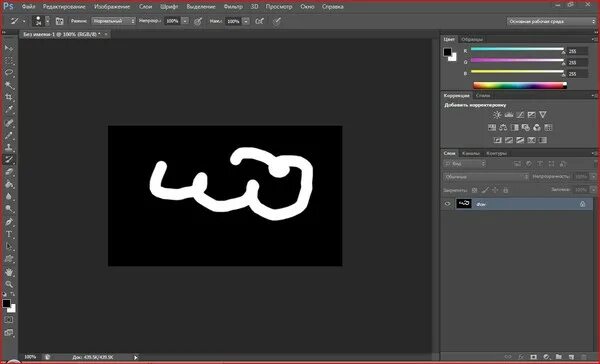The image size is (600, 364).
Task: Add a Photo Filter adjustment
Action: tap(526, 127)
